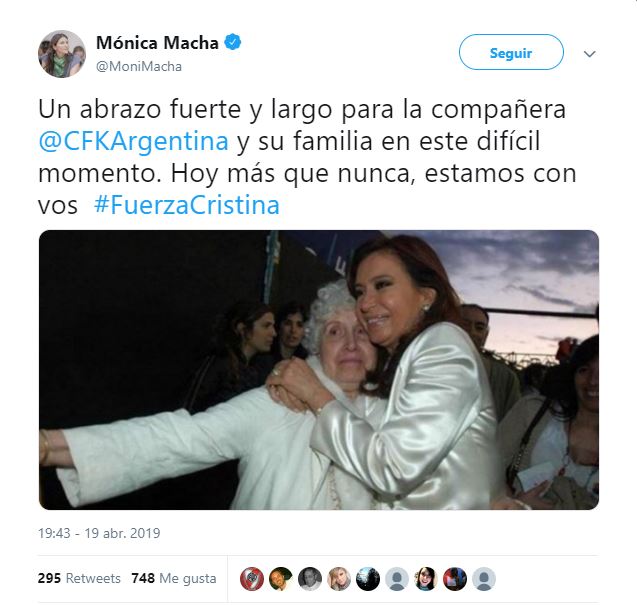Expand the tweet options chevron
The height and width of the screenshot is (605, 637).
(589, 53)
